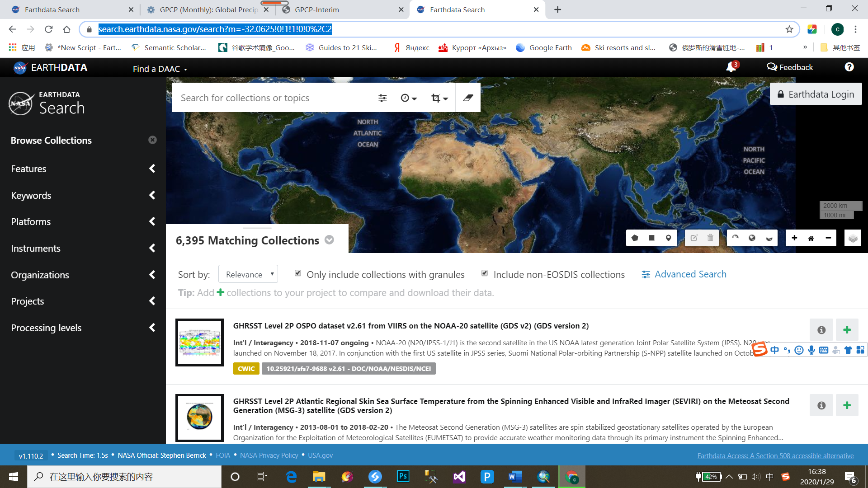Image resolution: width=868 pixels, height=488 pixels.
Task: Open Advanced Search link
Action: point(684,274)
